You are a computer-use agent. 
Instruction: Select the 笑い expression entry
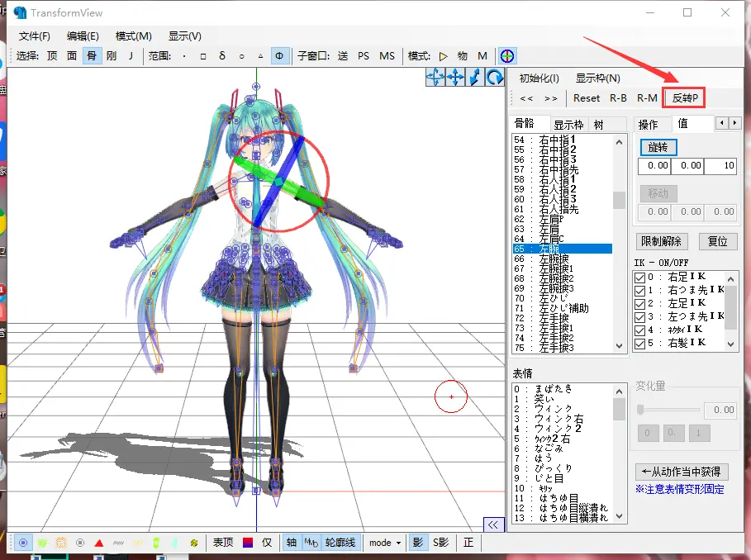[x=563, y=399]
